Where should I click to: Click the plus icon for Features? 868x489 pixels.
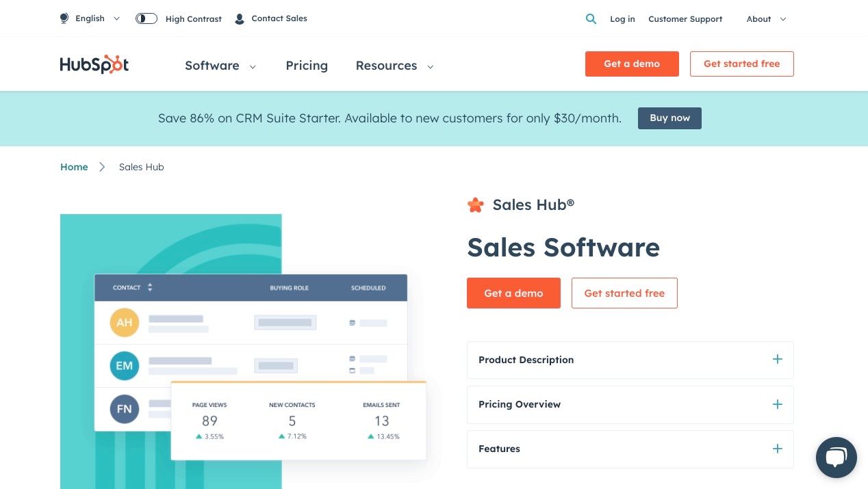[x=777, y=449]
